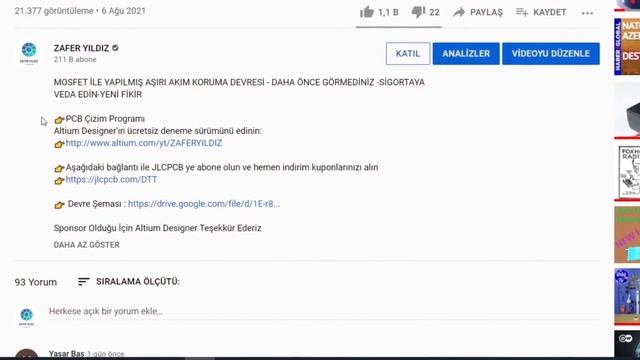
Task: Click the sort-by lines icon
Action: tap(83, 282)
